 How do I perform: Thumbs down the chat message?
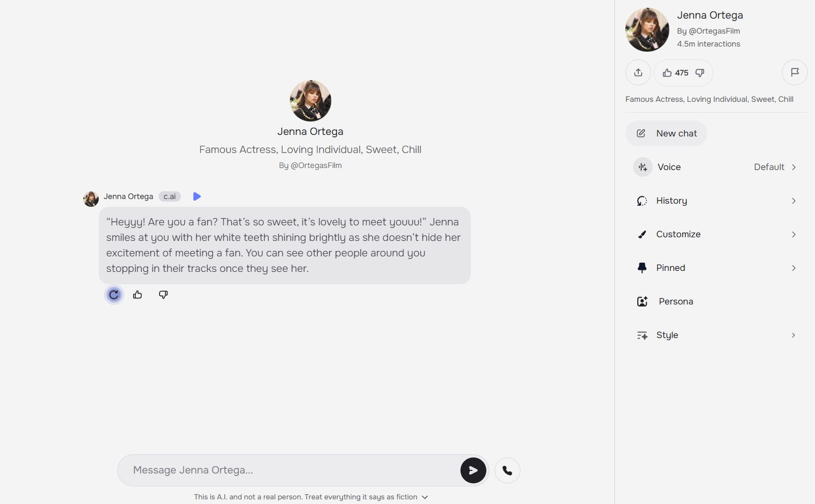163,295
